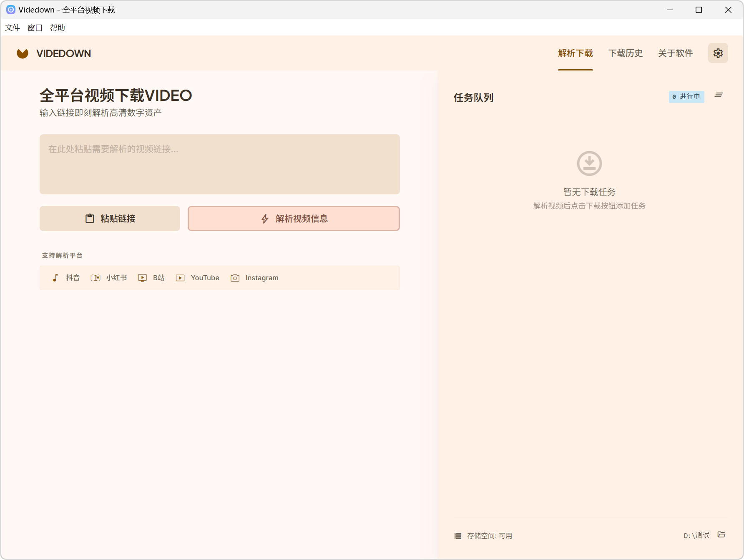Click the B站 platform label

(159, 278)
